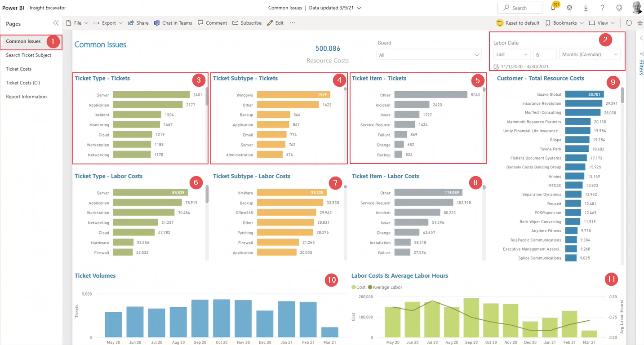Screen dimensions: 644x345
Task: Edit the report
Action: pos(275,23)
